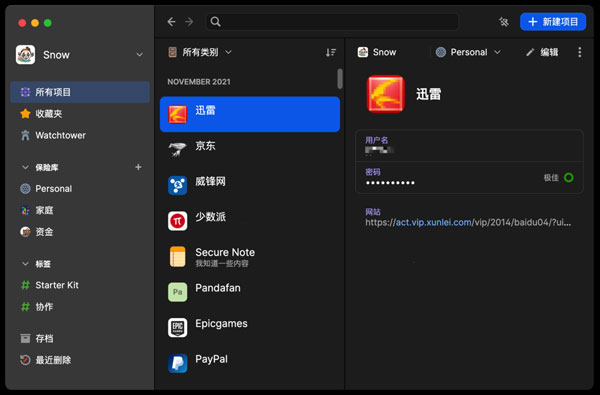Open the Secure Note item

(250, 256)
